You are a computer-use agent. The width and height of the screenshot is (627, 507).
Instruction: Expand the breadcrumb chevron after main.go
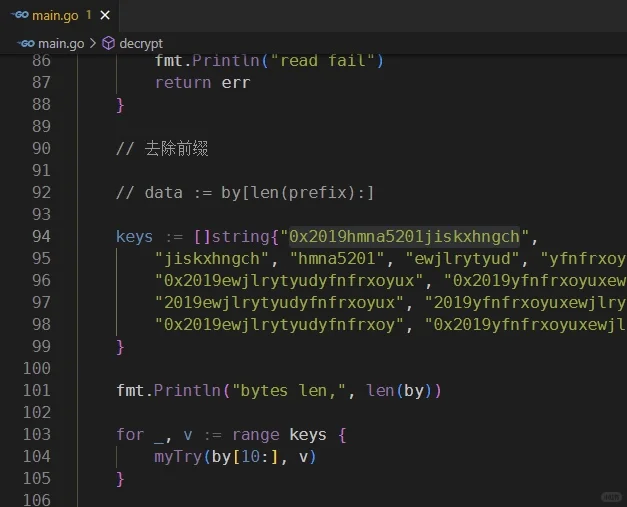[93, 43]
